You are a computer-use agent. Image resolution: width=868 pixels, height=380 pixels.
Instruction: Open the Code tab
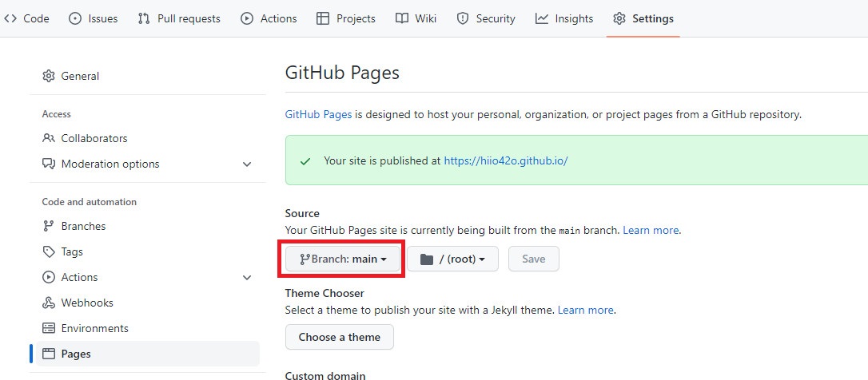click(x=26, y=18)
